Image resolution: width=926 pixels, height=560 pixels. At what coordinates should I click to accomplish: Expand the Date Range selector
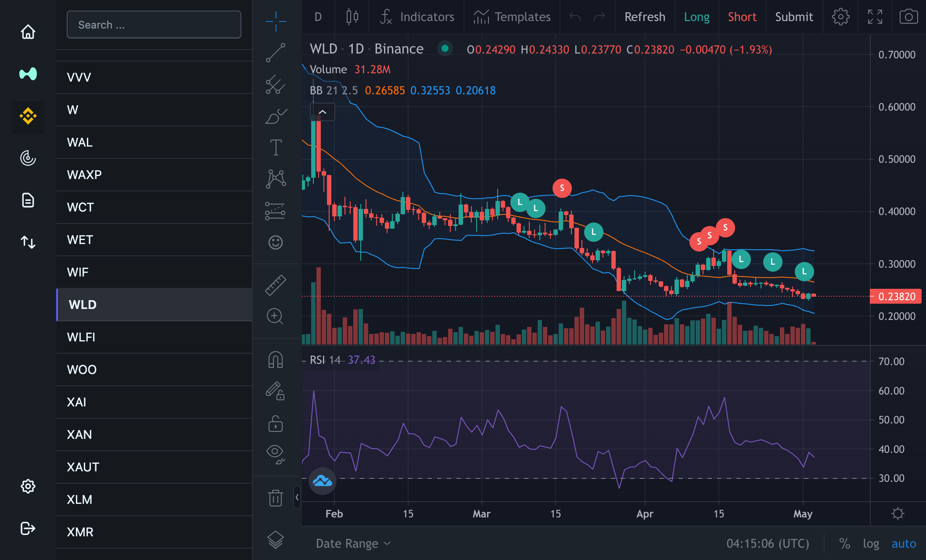[353, 543]
